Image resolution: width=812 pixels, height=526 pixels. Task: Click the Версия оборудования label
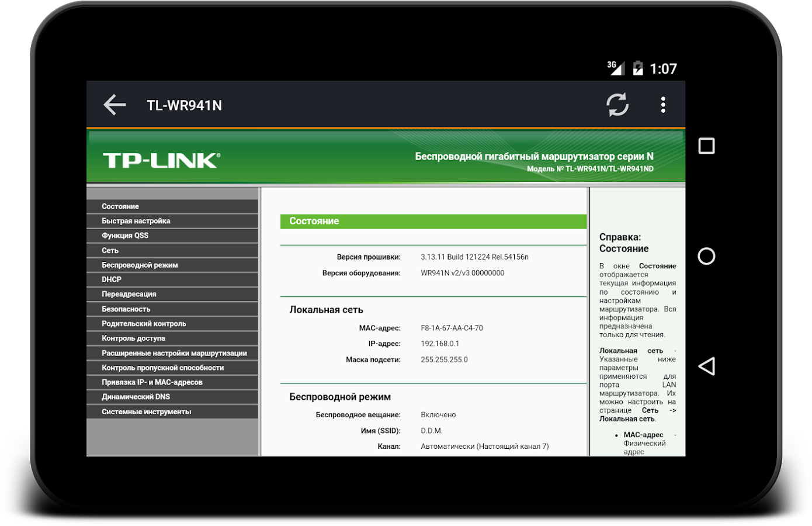(362, 273)
